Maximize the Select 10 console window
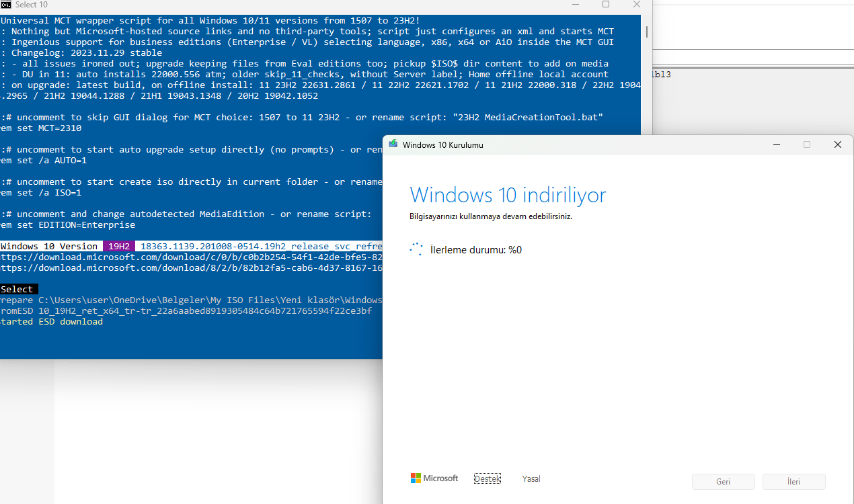The width and height of the screenshot is (854, 504). pos(606,5)
